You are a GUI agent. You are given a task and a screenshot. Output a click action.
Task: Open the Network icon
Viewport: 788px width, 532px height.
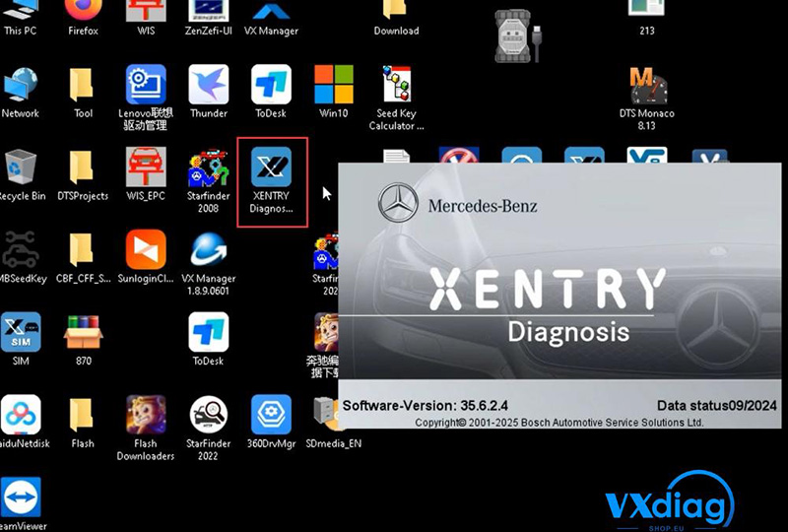(20, 92)
